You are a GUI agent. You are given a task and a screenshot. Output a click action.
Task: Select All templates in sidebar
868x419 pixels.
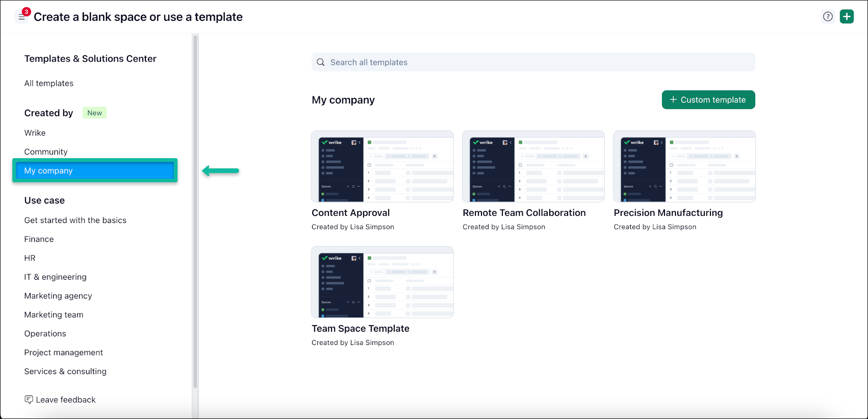49,83
